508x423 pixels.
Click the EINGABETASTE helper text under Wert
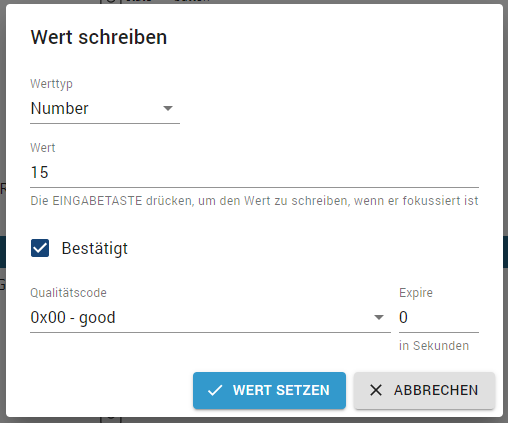click(255, 201)
